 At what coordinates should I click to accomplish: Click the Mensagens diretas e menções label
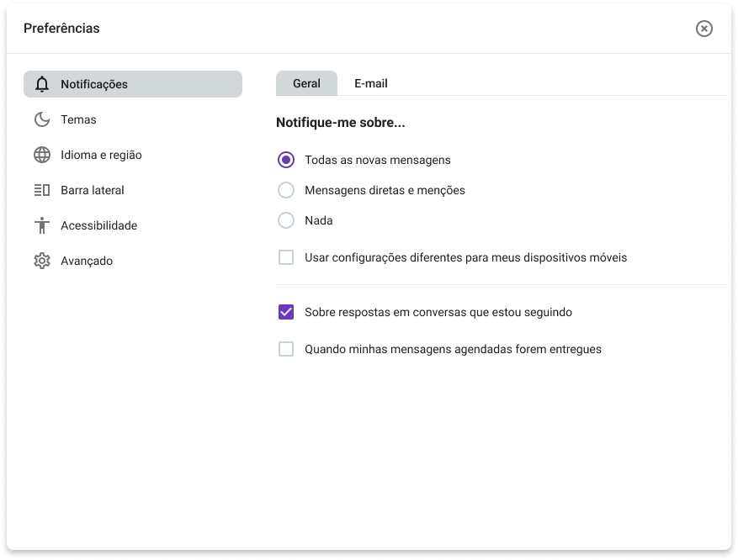385,190
